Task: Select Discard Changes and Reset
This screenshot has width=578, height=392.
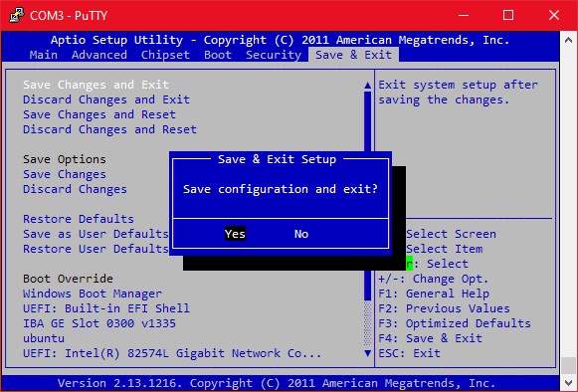Action: [x=109, y=129]
